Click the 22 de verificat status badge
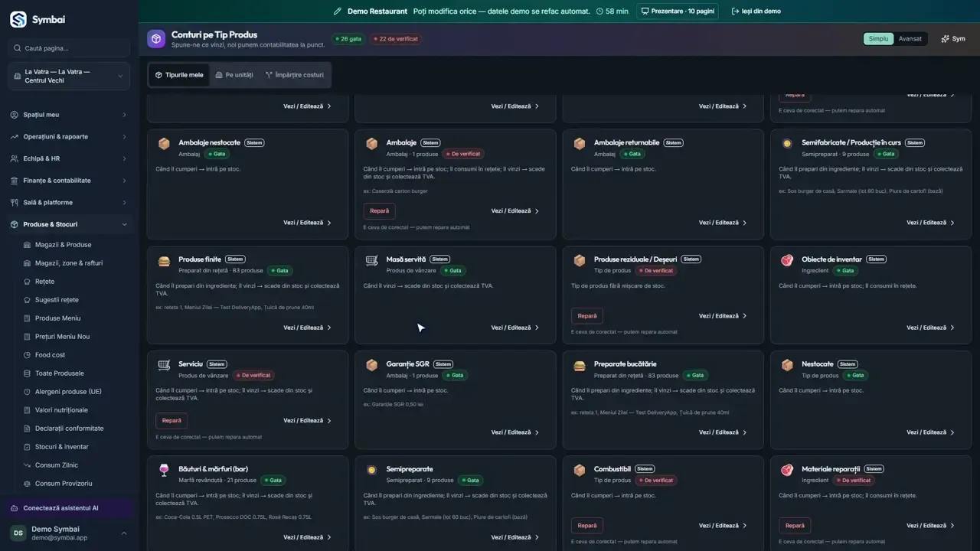The height and width of the screenshot is (551, 980). coord(395,39)
